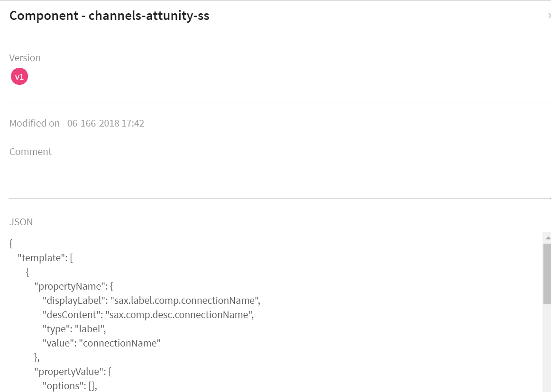
Task: Click the Comment box resize handle
Action: (x=549, y=196)
